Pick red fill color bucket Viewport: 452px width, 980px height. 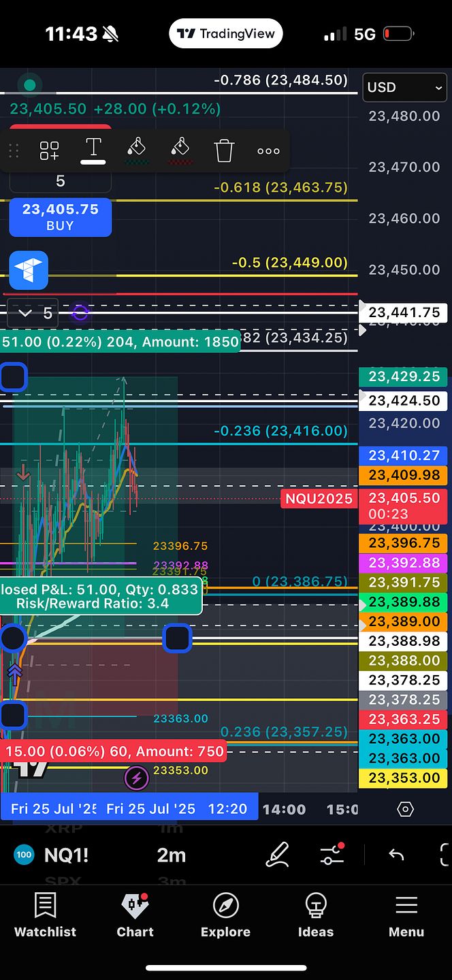click(180, 150)
